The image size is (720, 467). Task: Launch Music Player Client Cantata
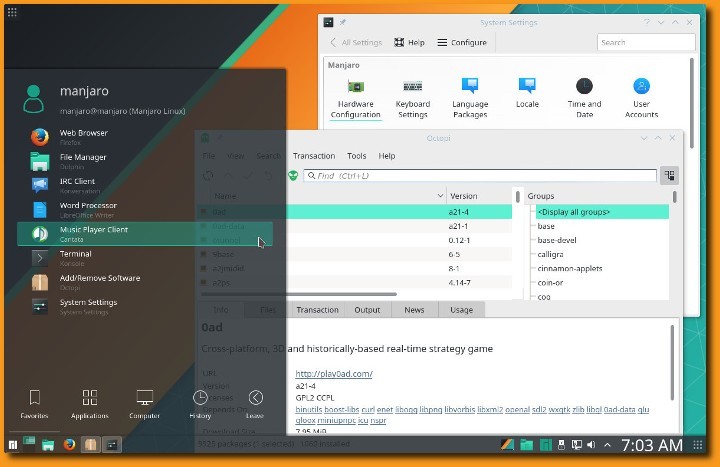tap(145, 234)
